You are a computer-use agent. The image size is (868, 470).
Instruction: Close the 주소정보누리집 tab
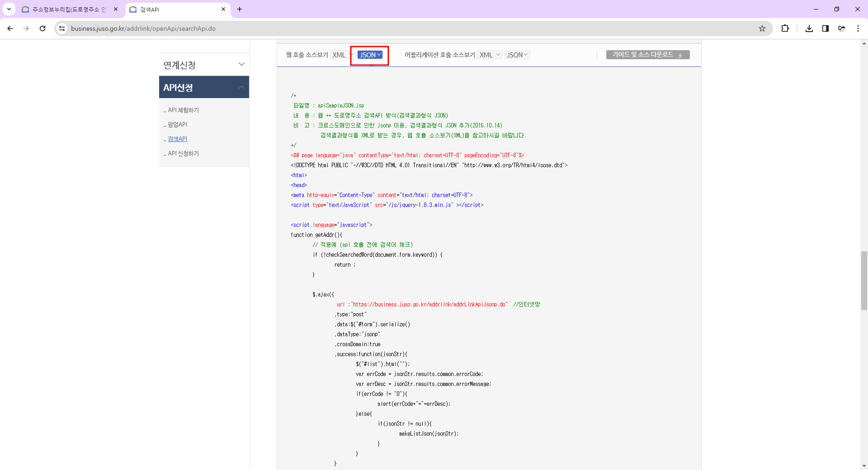click(116, 9)
